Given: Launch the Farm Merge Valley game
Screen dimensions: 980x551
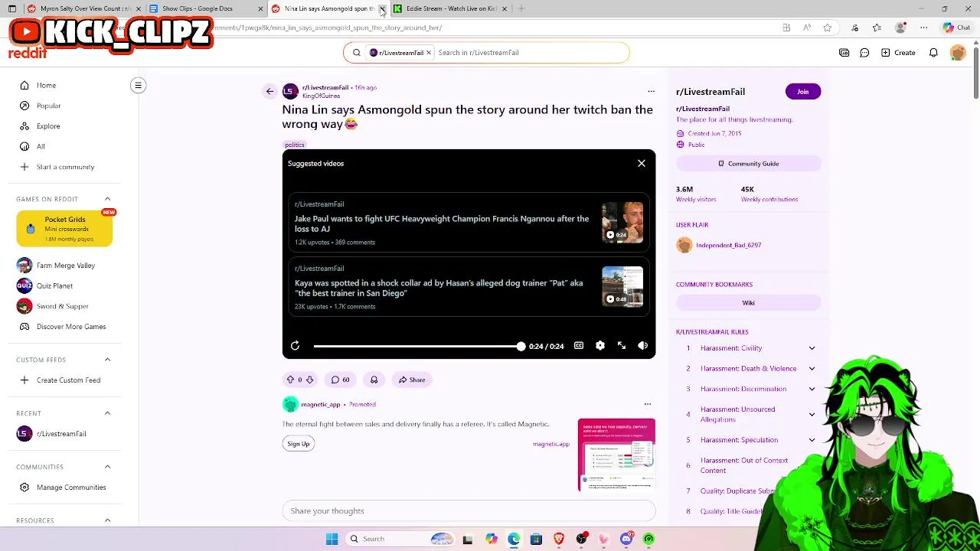Looking at the screenshot, I should click(65, 266).
